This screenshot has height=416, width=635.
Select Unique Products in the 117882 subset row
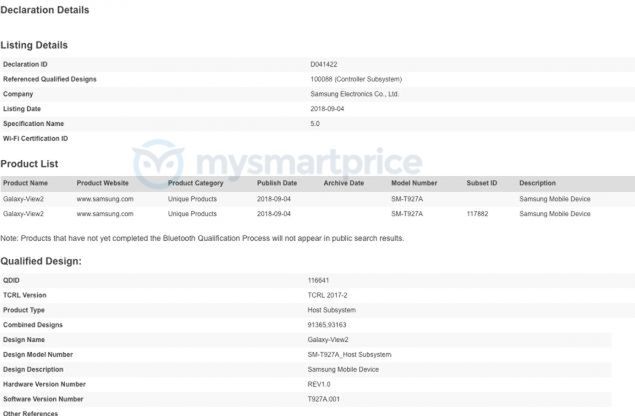192,214
